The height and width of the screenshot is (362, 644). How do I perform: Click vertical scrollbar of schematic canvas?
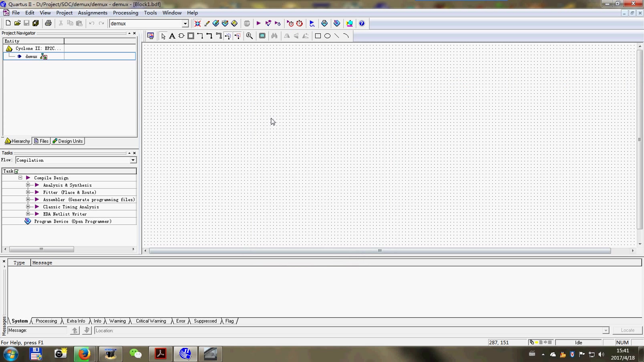pos(640,140)
